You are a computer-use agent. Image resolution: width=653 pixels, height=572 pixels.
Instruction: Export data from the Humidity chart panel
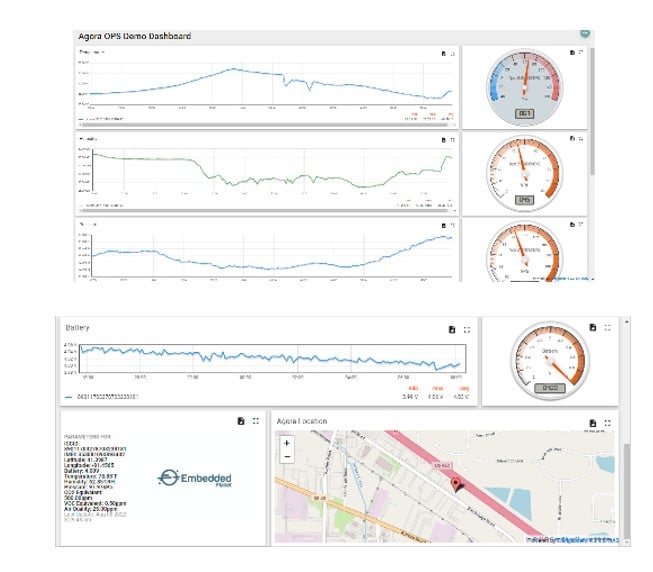click(x=444, y=140)
